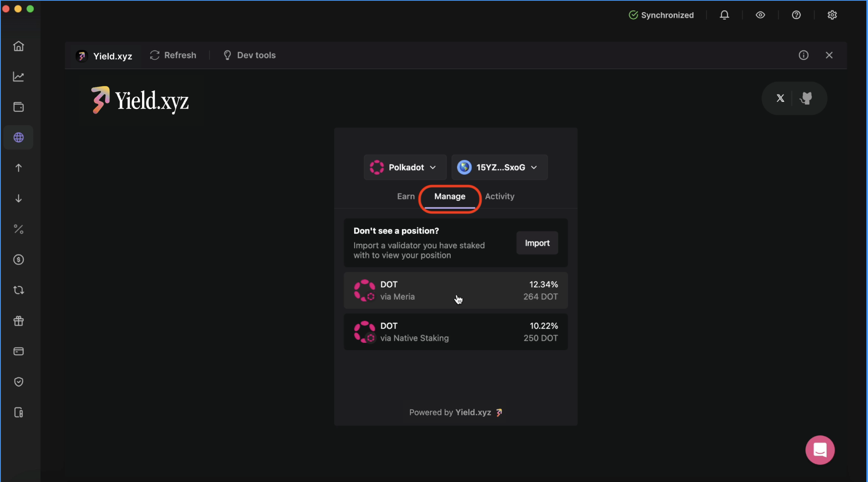Switch to the Activity tab
The image size is (868, 482).
click(x=499, y=196)
